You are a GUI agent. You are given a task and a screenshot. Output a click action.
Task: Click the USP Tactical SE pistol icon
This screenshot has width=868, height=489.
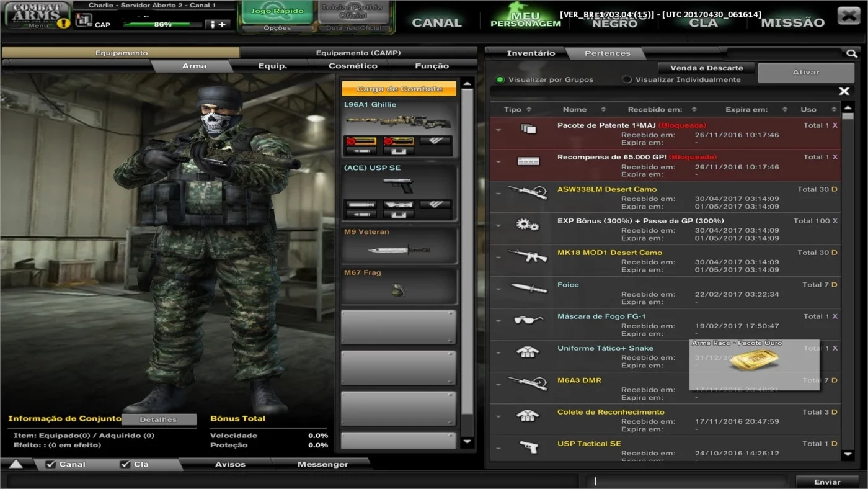pos(528,447)
